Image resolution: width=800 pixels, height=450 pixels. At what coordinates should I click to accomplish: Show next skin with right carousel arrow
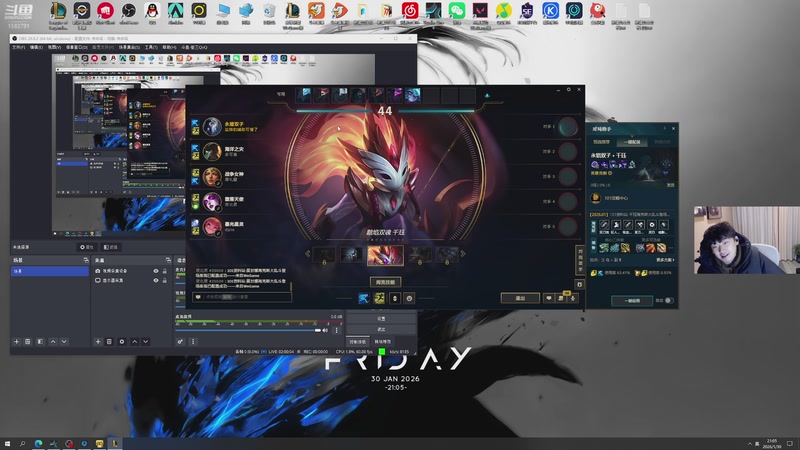(463, 254)
